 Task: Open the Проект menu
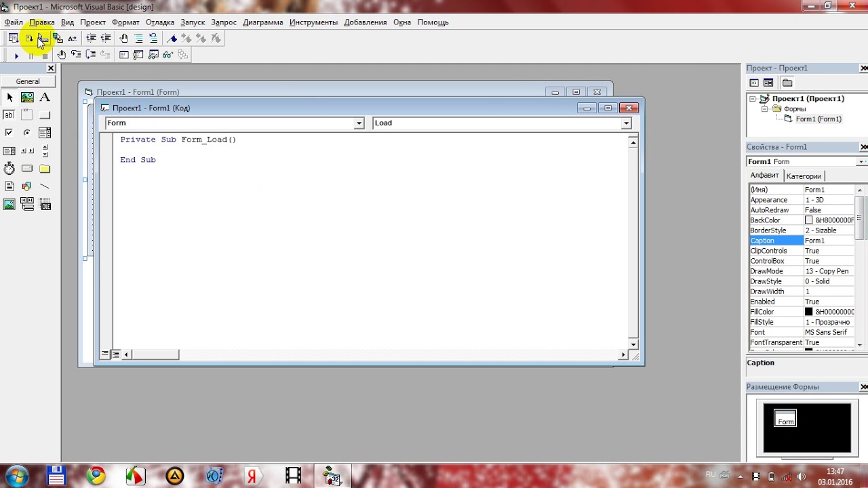[x=93, y=22]
